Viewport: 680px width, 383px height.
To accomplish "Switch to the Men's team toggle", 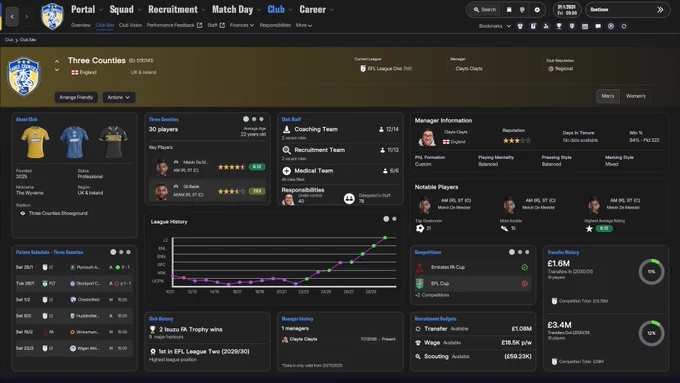I will tap(608, 96).
